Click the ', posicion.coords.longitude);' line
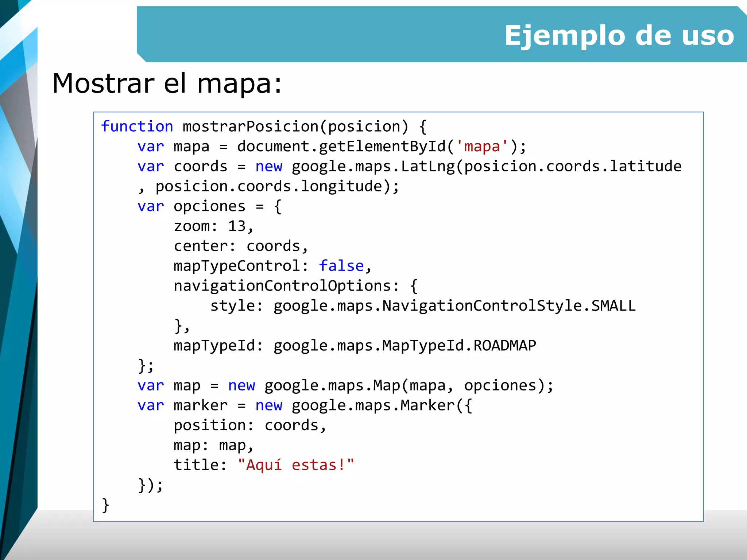Screen dimensions: 747x560 269,187
